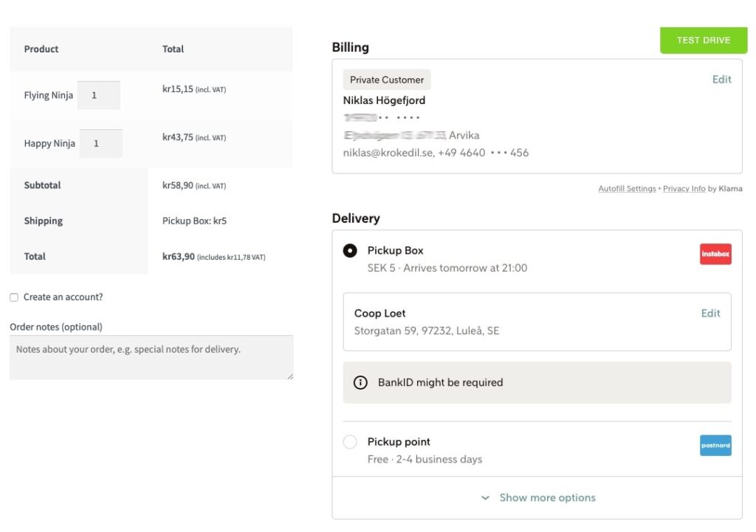
Task: Click the Flying Ninja quantity field
Action: coord(99,95)
